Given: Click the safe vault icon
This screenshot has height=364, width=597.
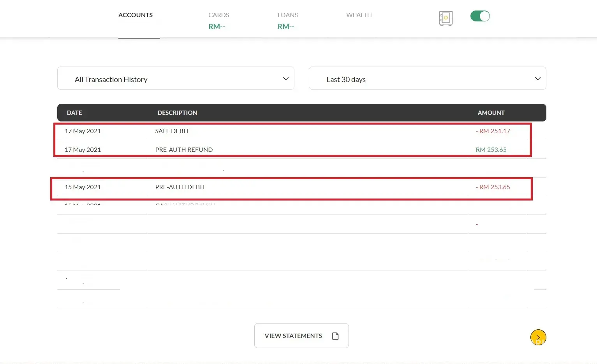Looking at the screenshot, I should (446, 18).
